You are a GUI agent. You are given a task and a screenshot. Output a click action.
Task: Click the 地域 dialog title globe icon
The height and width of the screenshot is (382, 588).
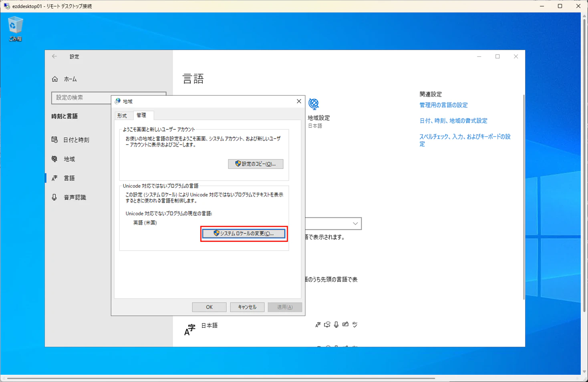[x=118, y=101]
